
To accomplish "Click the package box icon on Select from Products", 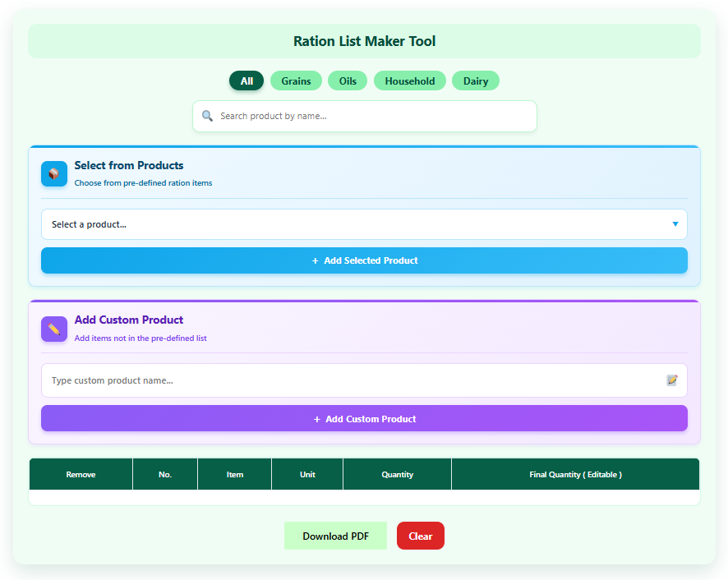I will coord(53,173).
